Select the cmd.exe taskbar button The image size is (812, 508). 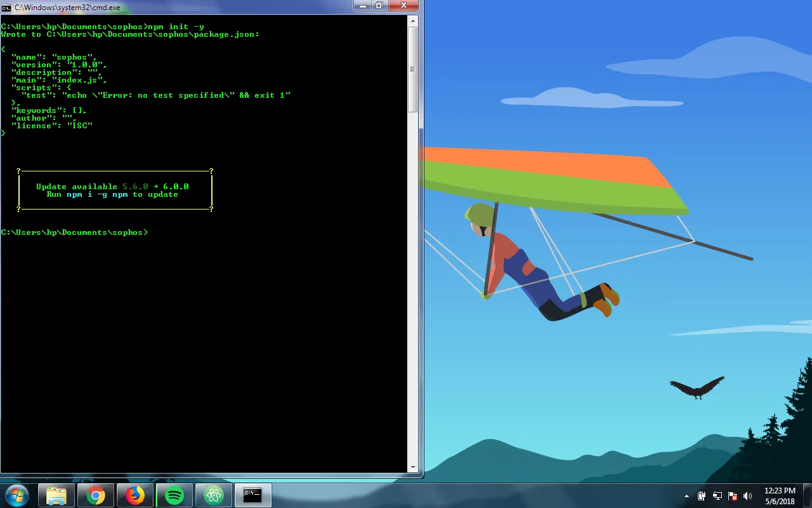click(253, 495)
